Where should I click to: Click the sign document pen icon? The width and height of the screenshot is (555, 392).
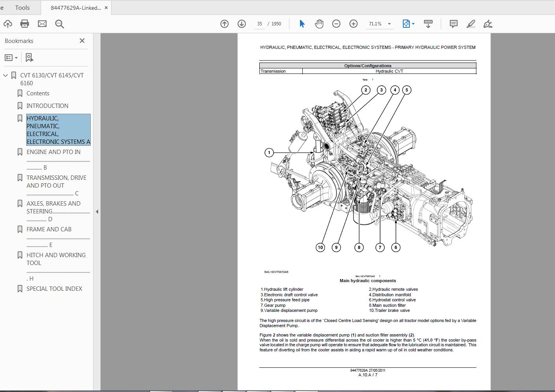click(488, 24)
